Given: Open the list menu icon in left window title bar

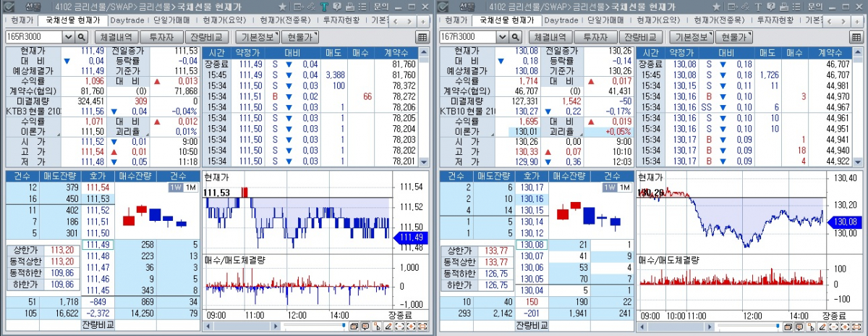Looking at the screenshot, I should pyautogui.click(x=362, y=7).
